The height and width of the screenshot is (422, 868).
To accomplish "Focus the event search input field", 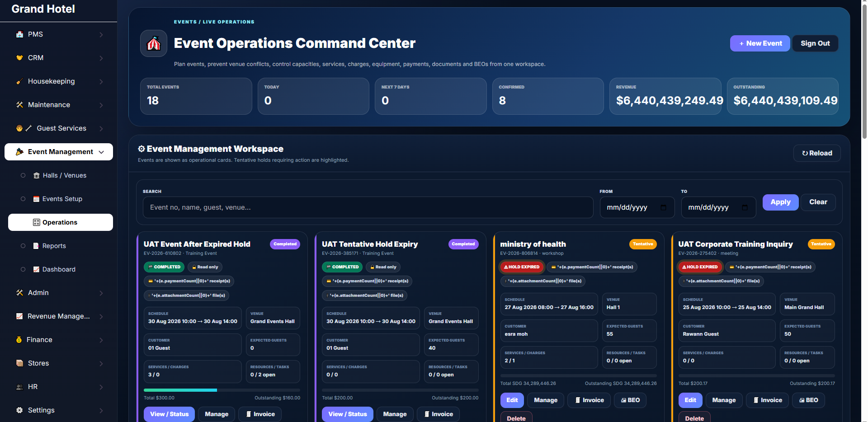I will coord(368,207).
